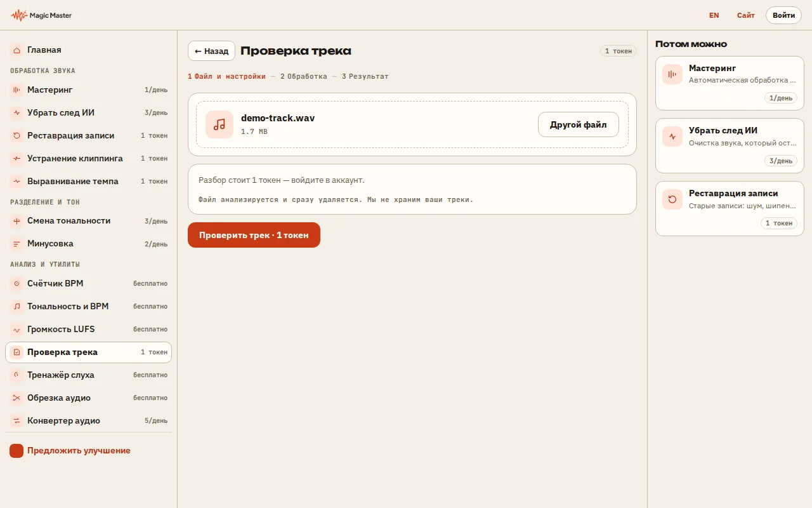Switch language to EN
The image size is (812, 508).
pos(714,15)
